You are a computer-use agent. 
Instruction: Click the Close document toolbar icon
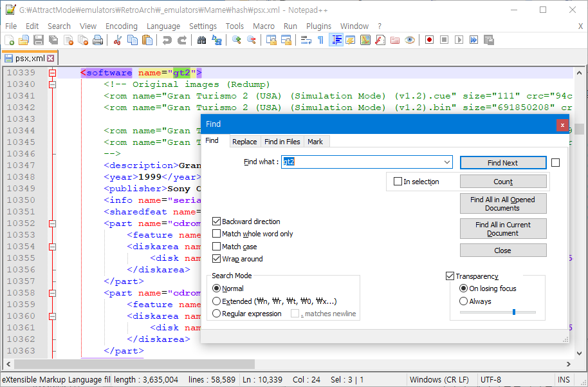68,40
